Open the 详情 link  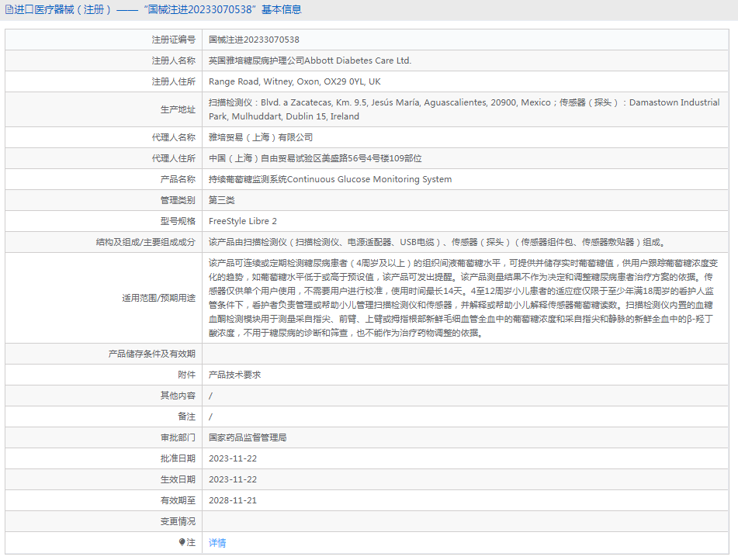[217, 543]
